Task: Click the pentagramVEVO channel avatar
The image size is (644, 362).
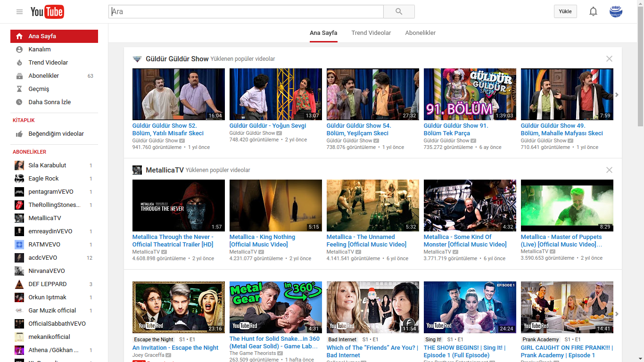Action: click(x=19, y=192)
